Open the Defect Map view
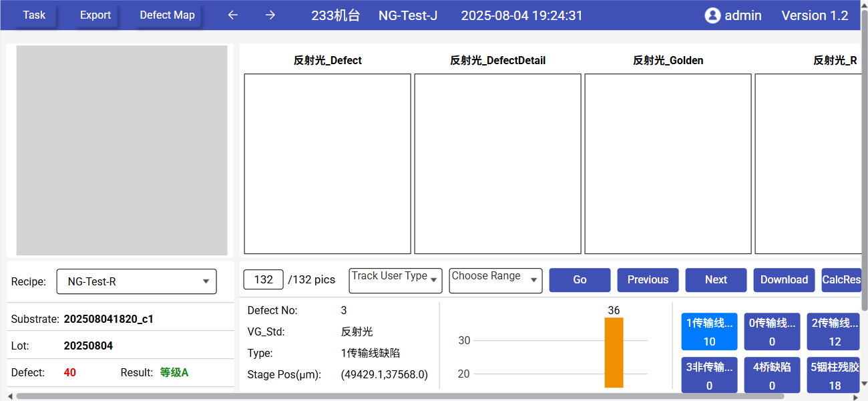Viewport: 868px width, 401px height. [x=167, y=15]
